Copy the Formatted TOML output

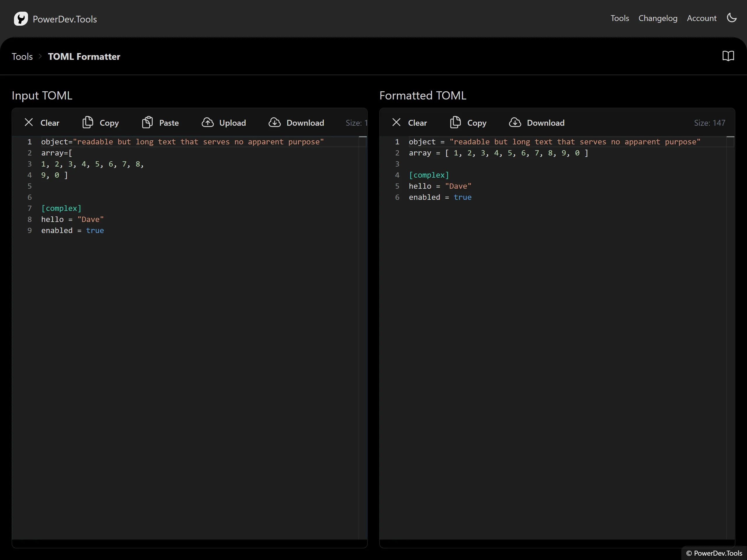(468, 123)
